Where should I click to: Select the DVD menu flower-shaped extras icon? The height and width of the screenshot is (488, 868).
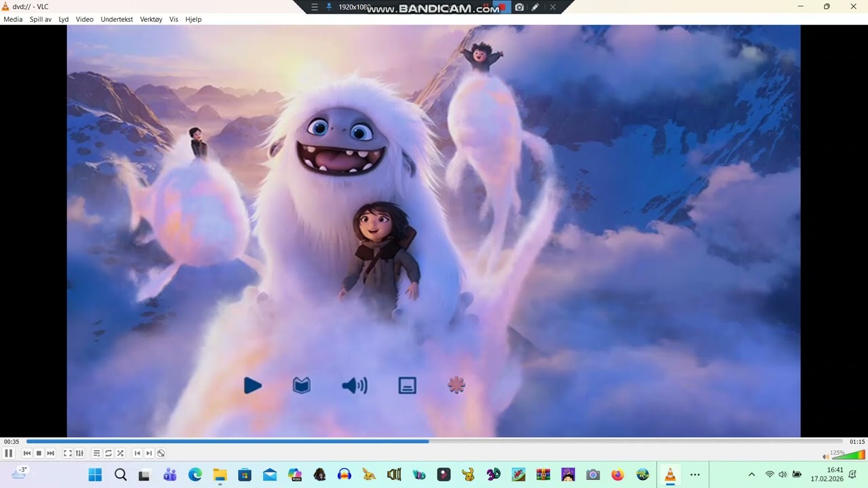456,386
